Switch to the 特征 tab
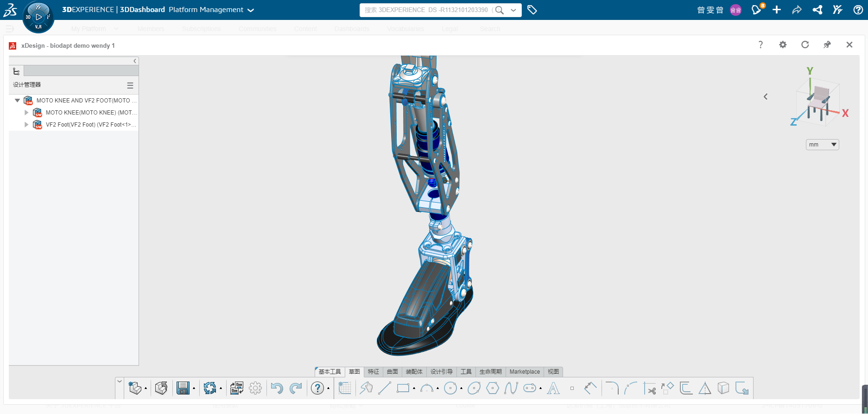 pos(374,372)
